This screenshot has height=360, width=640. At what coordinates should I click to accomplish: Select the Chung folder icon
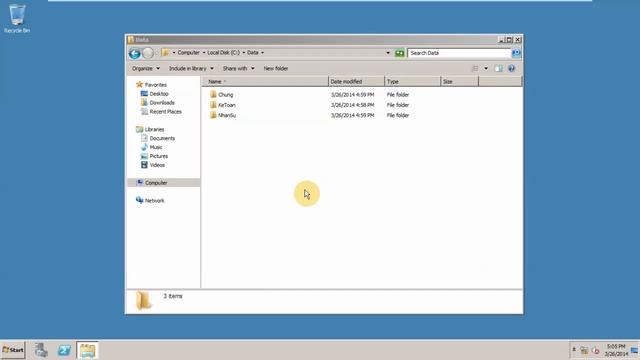pos(213,94)
